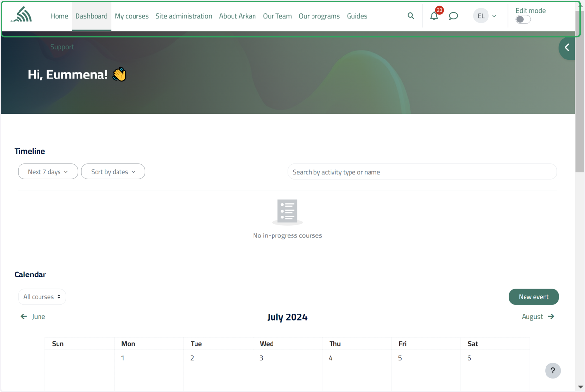This screenshot has width=585, height=392.
Task: Open Our Team page
Action: pos(277,16)
